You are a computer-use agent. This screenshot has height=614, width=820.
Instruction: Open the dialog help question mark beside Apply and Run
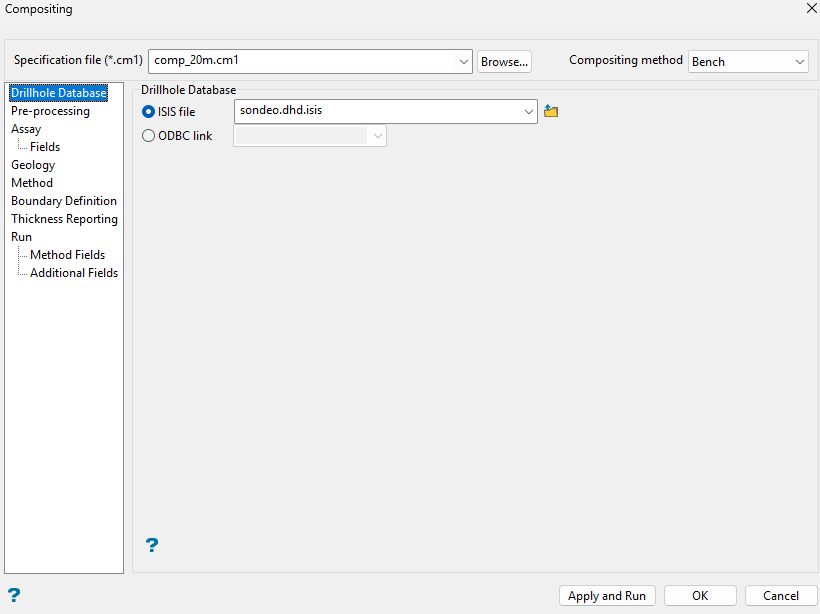(14, 595)
